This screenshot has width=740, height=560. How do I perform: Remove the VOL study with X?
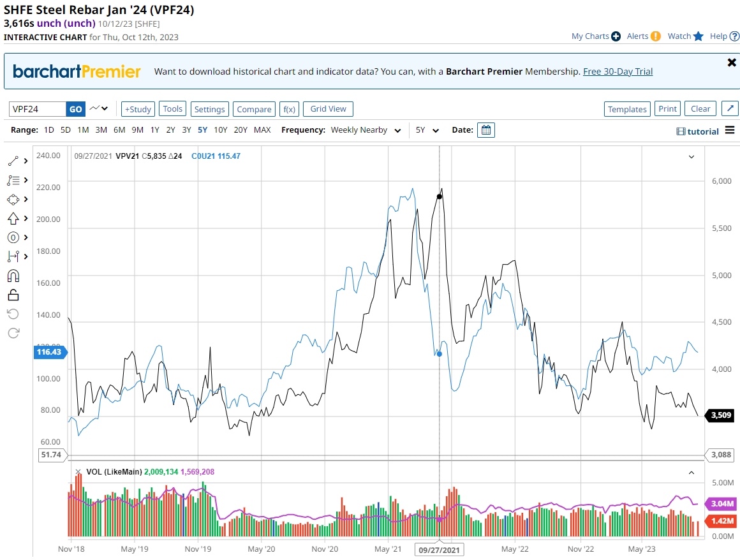click(78, 472)
